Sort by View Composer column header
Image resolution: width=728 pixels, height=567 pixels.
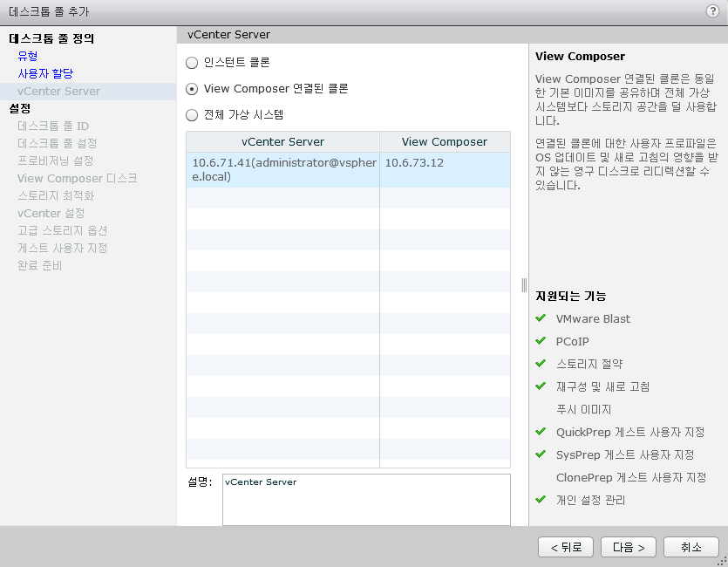click(x=445, y=141)
